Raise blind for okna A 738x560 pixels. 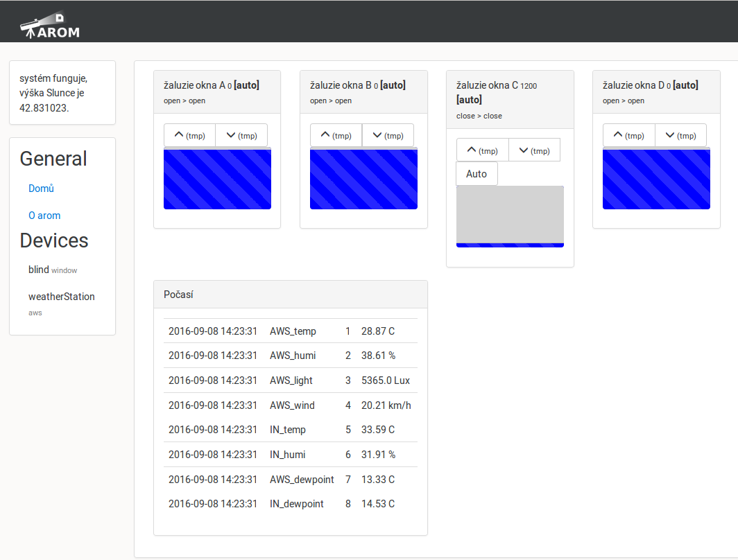189,135
